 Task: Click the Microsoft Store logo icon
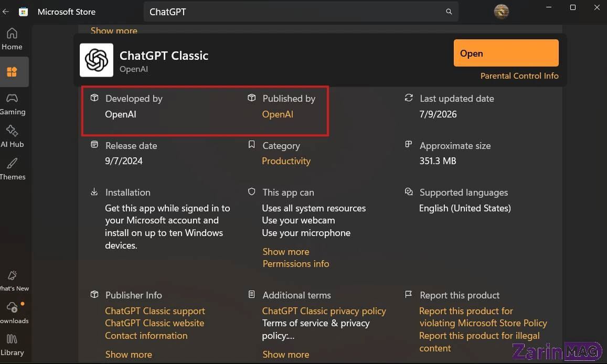click(x=23, y=12)
